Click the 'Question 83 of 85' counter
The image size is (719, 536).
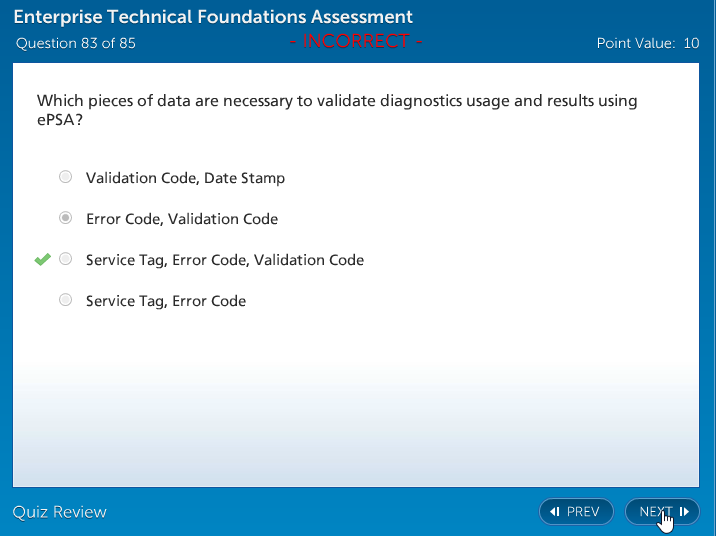pyautogui.click(x=76, y=43)
